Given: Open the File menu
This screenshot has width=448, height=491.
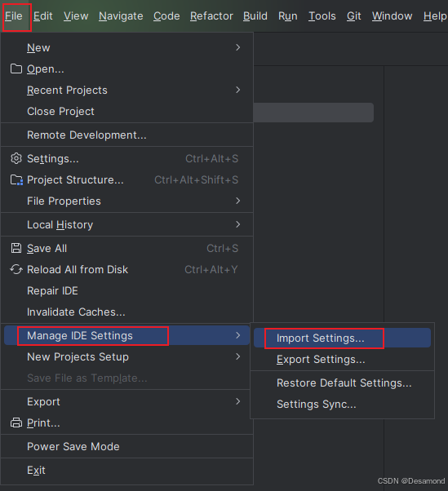Looking at the screenshot, I should click(14, 16).
